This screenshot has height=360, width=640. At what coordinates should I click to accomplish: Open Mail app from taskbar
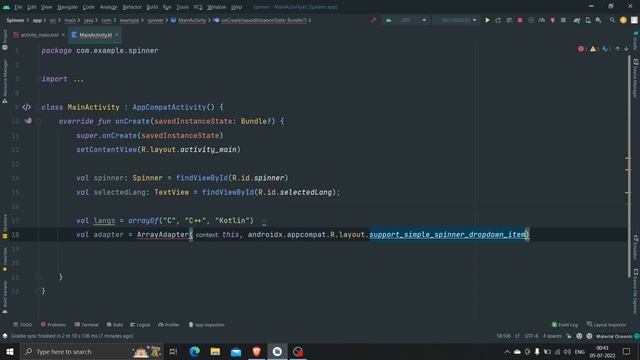tap(236, 351)
